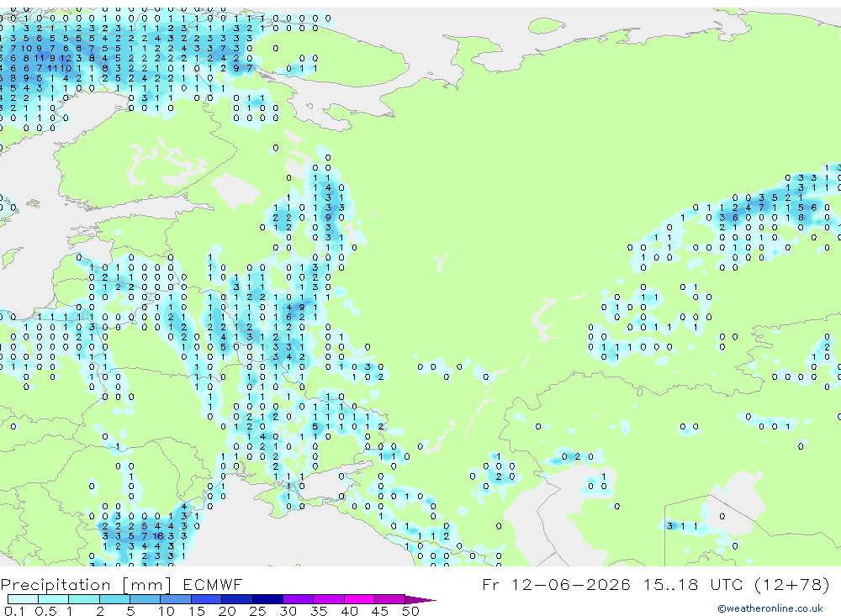
Task: Click the 30–35 mm legend swatch
Action: point(299,599)
